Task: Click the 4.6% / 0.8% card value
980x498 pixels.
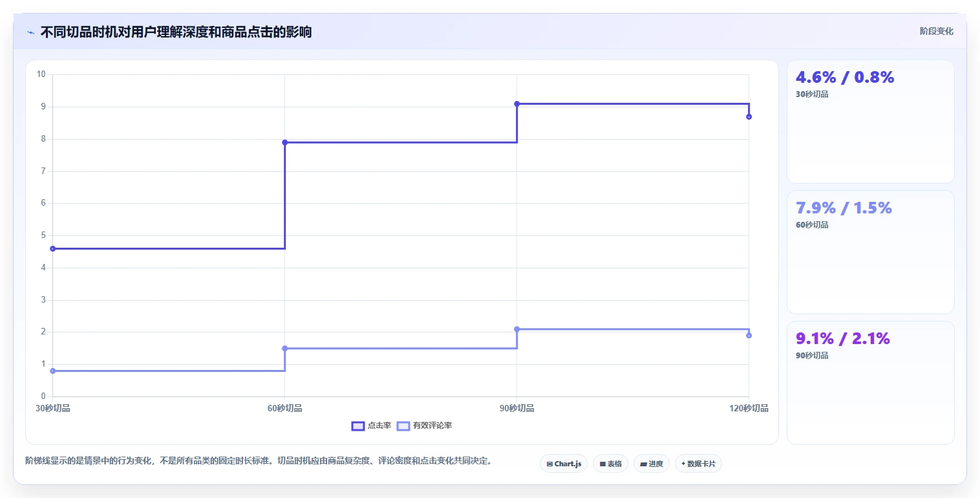Action: tap(845, 77)
